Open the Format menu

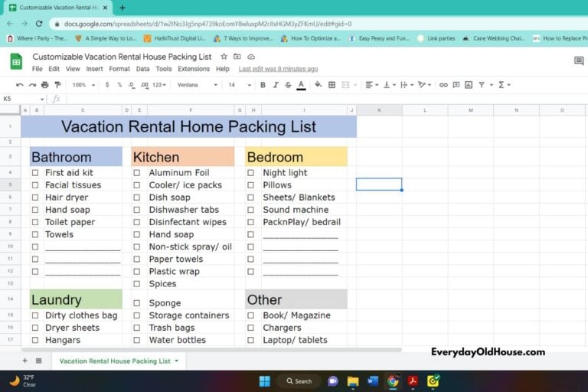[x=119, y=69]
